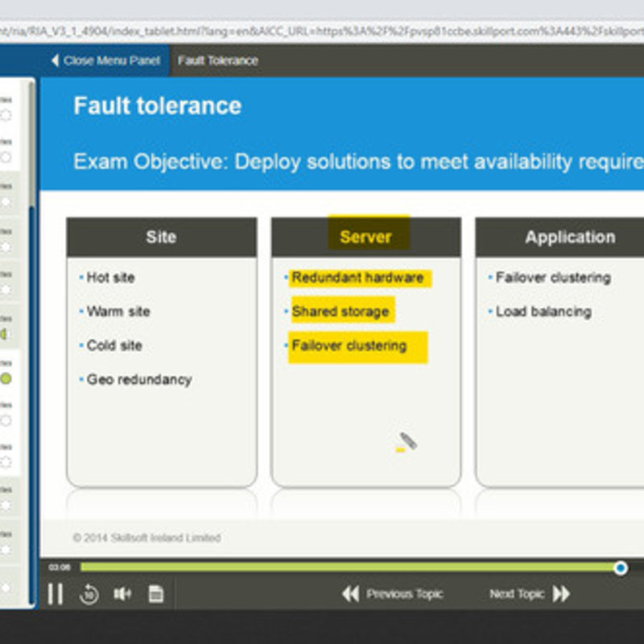Mute the audio using the speaker icon

[x=122, y=593]
